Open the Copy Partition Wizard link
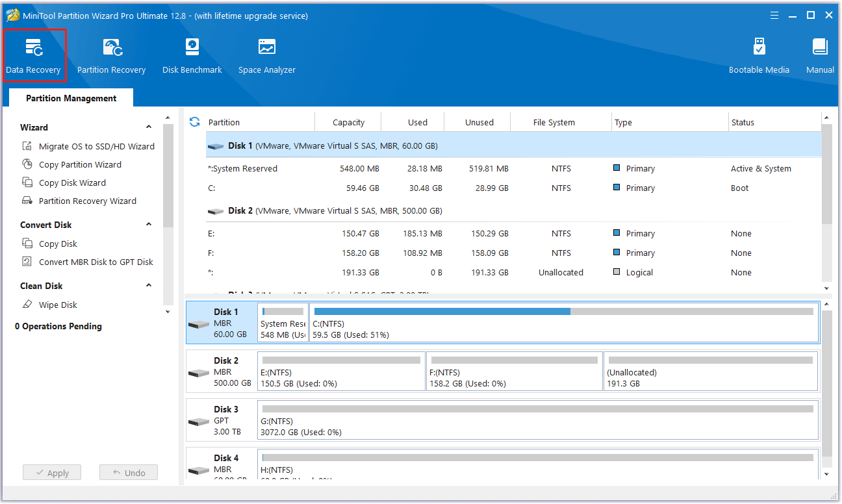This screenshot has height=504, width=842. [x=80, y=164]
